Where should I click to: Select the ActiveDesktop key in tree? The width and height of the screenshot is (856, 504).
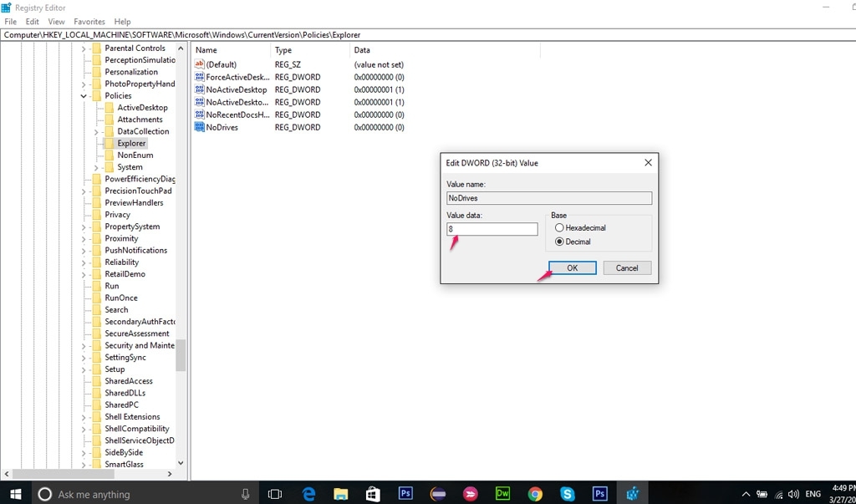tap(142, 108)
